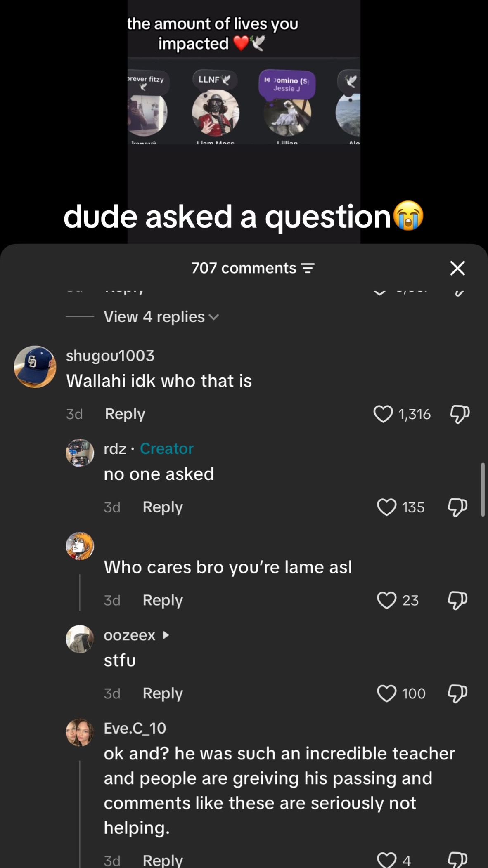The width and height of the screenshot is (488, 868).
Task: Expand View 4 replies
Action: (161, 317)
